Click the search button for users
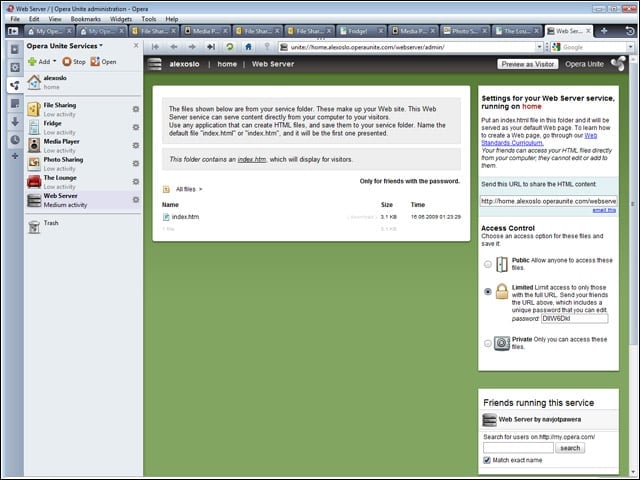Viewport: 640px width, 480px height. (570, 448)
